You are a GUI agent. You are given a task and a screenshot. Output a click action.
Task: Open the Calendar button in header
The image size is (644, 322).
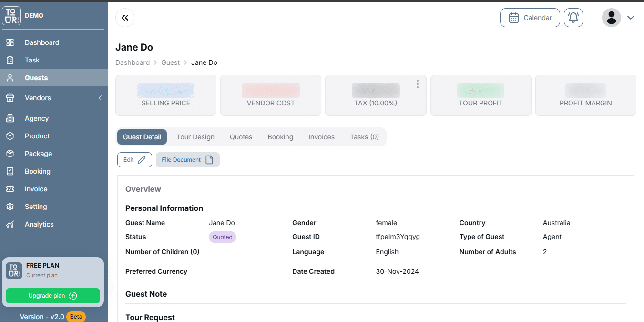pos(530,18)
